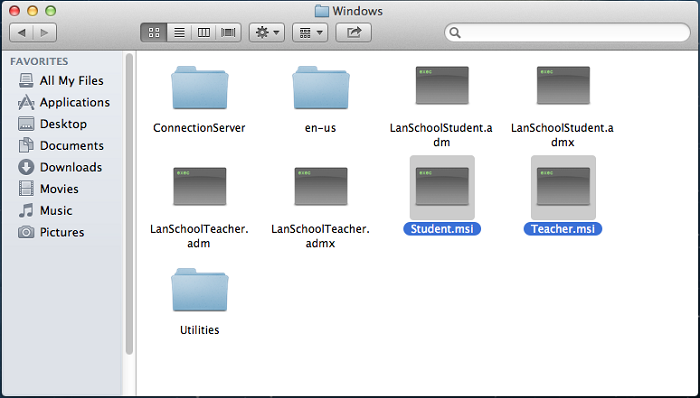Open Music in the sidebar
Screen dimensions: 700x398
point(45,211)
